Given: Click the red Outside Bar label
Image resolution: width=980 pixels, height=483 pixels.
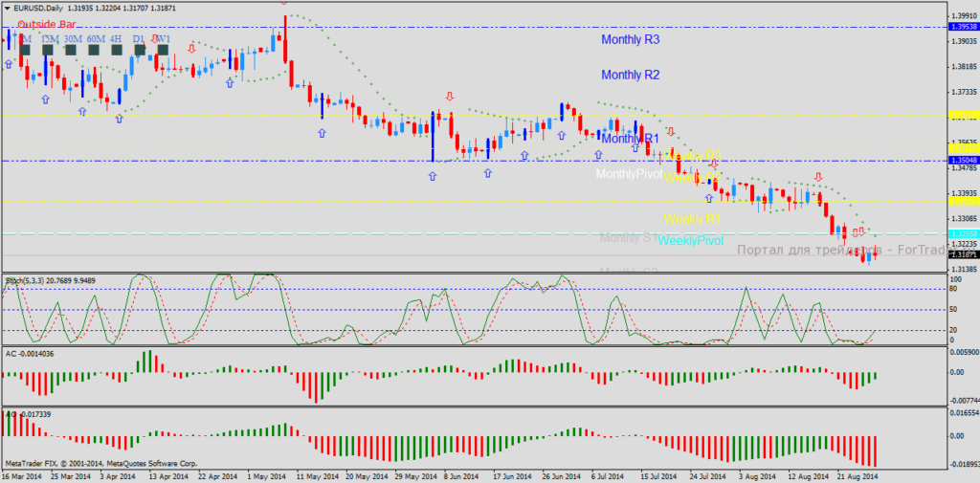Looking at the screenshot, I should pyautogui.click(x=47, y=24).
